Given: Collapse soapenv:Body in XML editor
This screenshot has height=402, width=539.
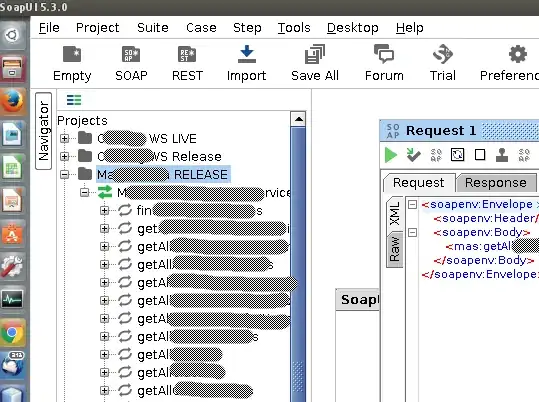Looking at the screenshot, I should click(x=412, y=232).
